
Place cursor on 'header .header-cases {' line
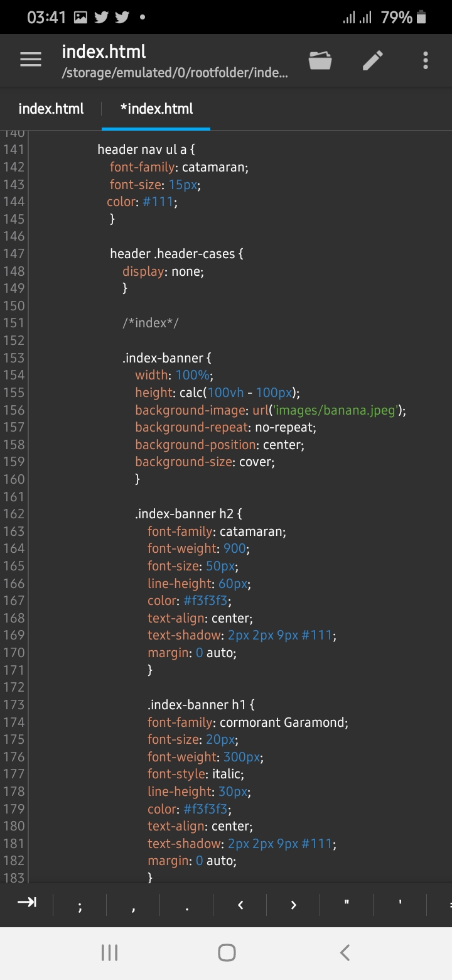(176, 254)
